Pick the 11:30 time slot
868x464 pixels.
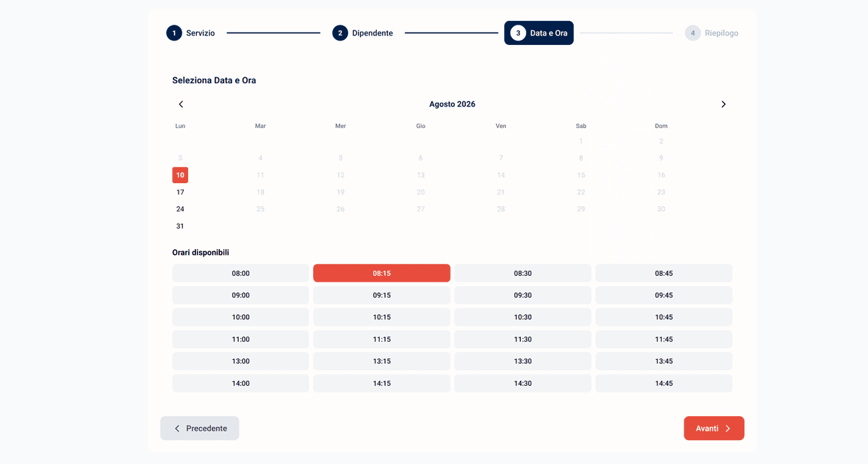pos(523,339)
